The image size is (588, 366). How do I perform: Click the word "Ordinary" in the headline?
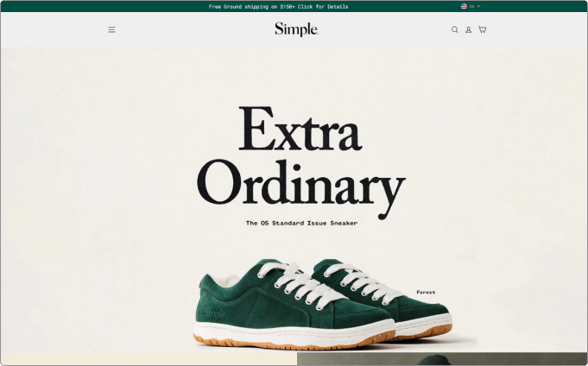(300, 183)
